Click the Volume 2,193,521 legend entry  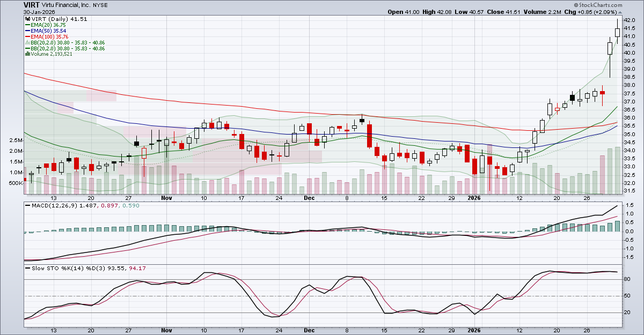pos(53,54)
